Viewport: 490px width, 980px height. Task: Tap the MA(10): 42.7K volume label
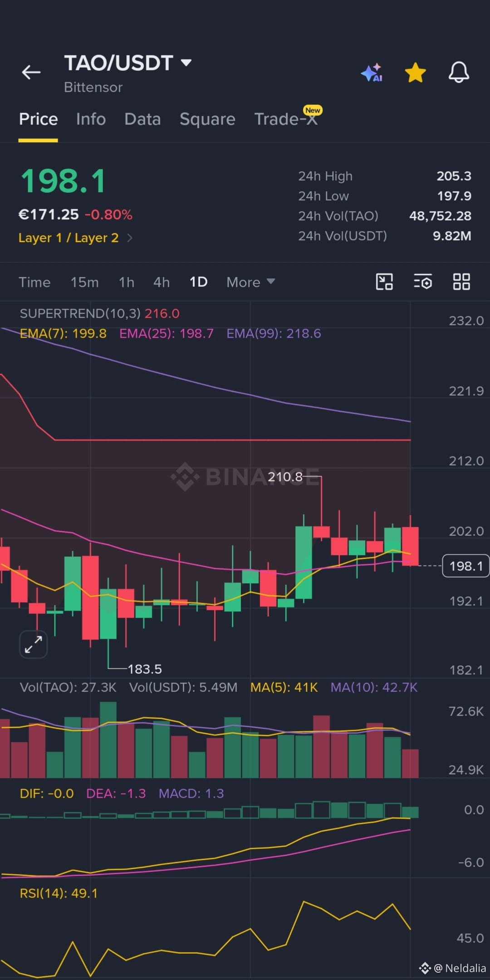pyautogui.click(x=374, y=687)
